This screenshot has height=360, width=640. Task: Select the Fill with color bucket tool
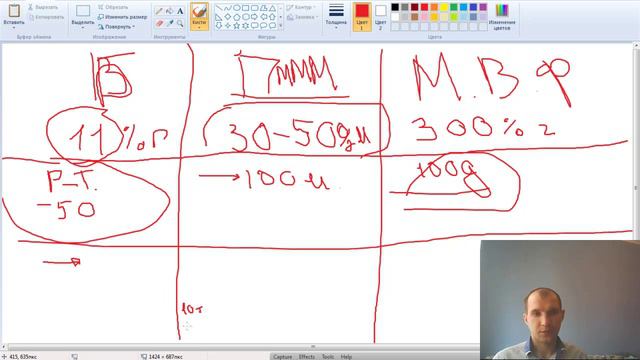point(169,11)
